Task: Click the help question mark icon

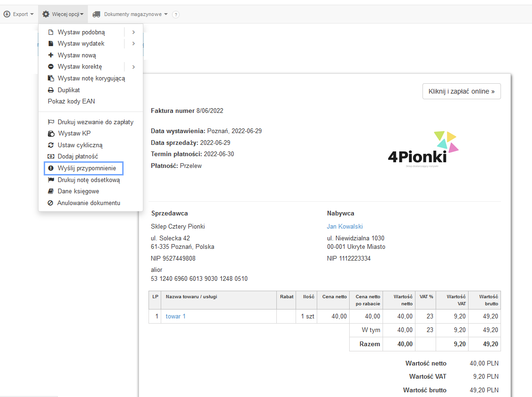Action: point(175,15)
